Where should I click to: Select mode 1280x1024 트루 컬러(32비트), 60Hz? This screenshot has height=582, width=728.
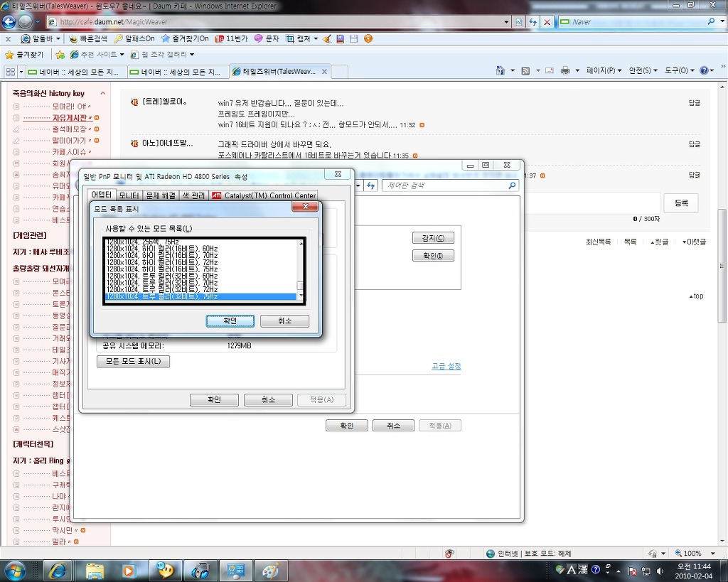coord(162,276)
